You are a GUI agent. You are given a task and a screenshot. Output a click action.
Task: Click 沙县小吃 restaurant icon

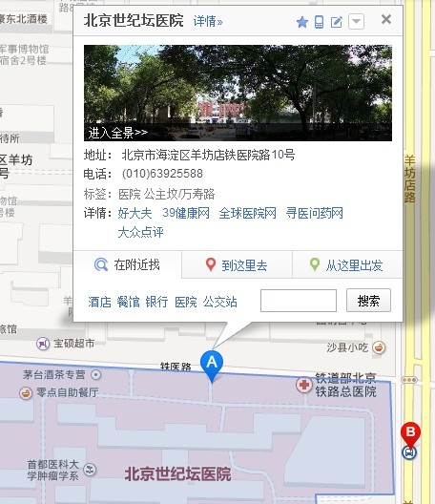click(379, 347)
